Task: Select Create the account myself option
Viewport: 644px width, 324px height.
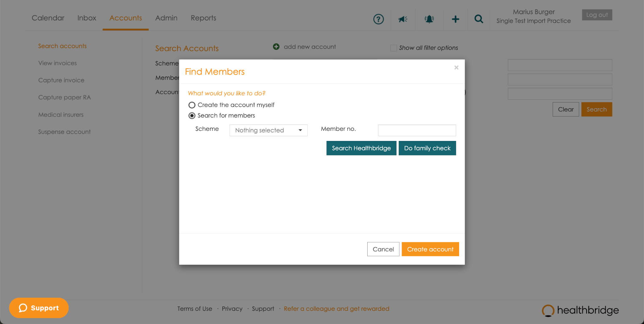Action: click(192, 105)
